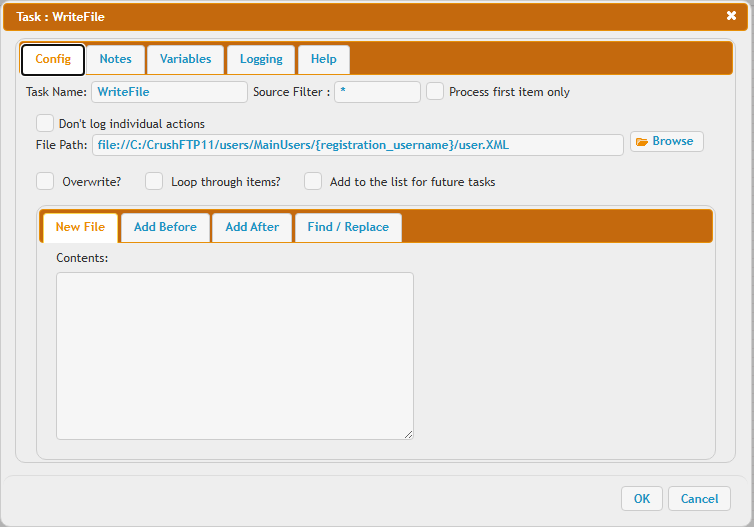
Task: Click the Cancel button
Action: point(699,499)
